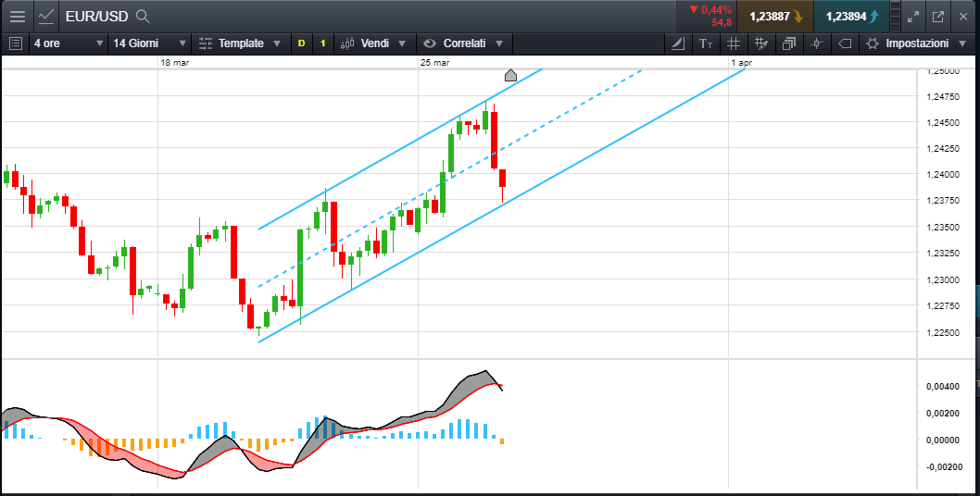Toggle the yellow D button
The width and height of the screenshot is (980, 496).
(301, 43)
